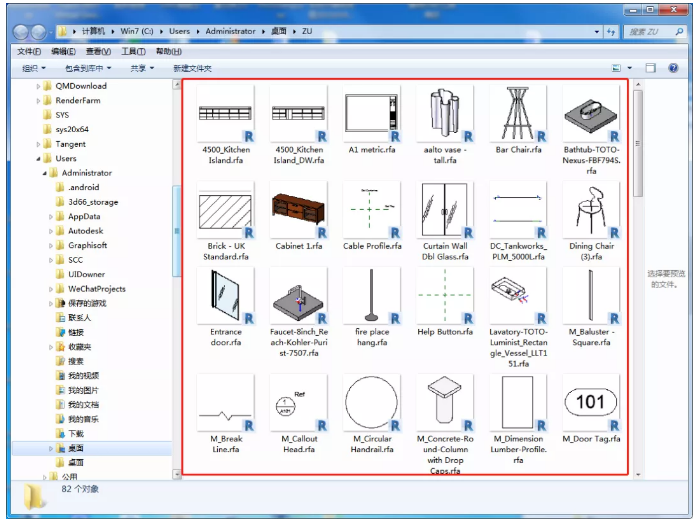
Task: Click the 共享 (Share) toolbar button
Action: pos(141,68)
